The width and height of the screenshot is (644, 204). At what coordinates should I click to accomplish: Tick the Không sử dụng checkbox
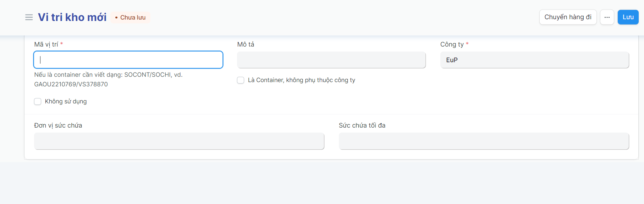38,102
